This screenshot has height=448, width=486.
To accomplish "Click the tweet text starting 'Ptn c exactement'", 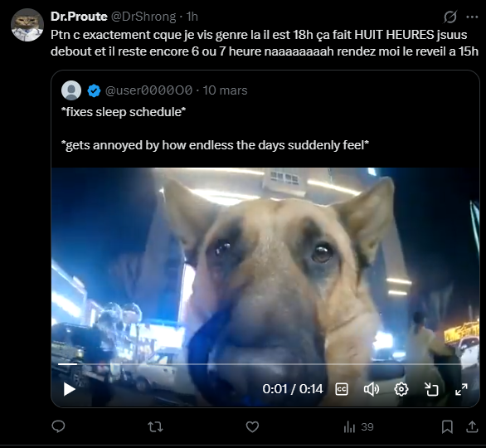I will coord(265,43).
